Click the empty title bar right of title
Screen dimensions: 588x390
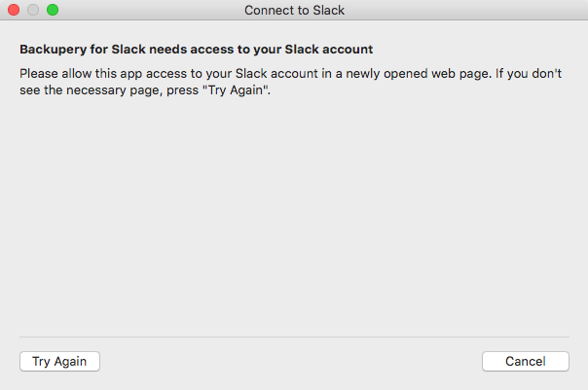(x=467, y=11)
